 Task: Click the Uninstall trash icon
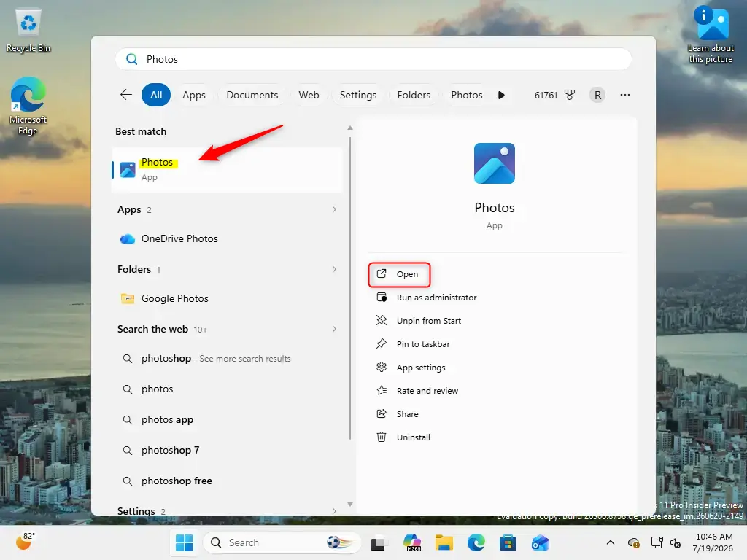[x=382, y=437]
